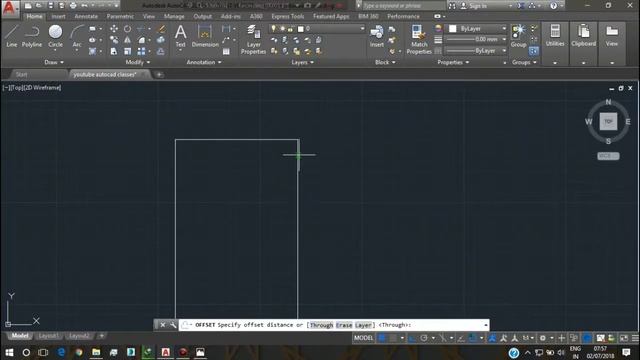The height and width of the screenshot is (360, 640).
Task: Open the Parametric ribbon tab
Action: click(x=120, y=16)
